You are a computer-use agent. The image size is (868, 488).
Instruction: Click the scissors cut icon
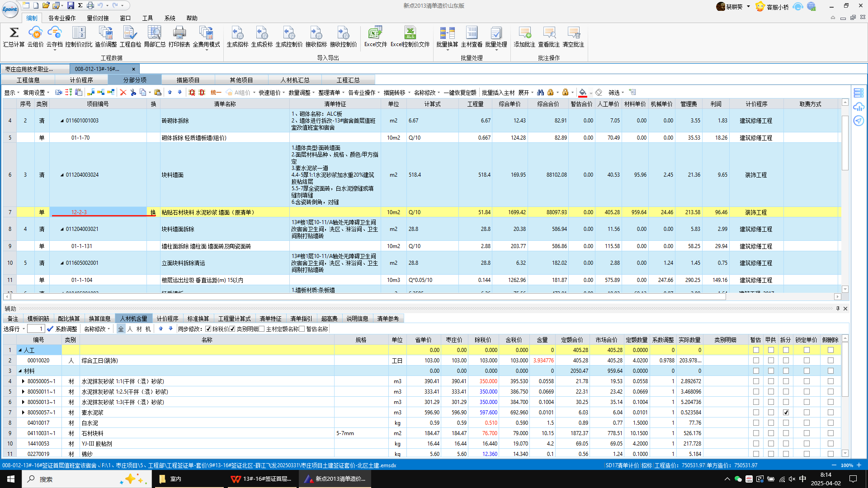(133, 92)
